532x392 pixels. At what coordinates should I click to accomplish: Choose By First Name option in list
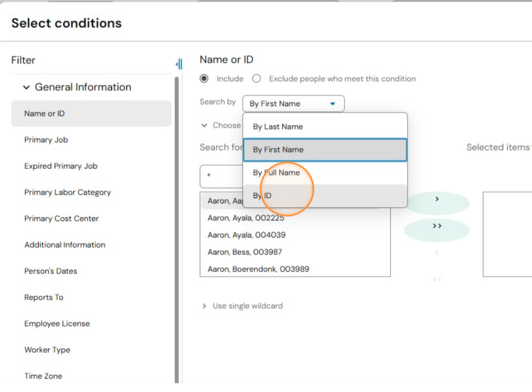pos(325,150)
